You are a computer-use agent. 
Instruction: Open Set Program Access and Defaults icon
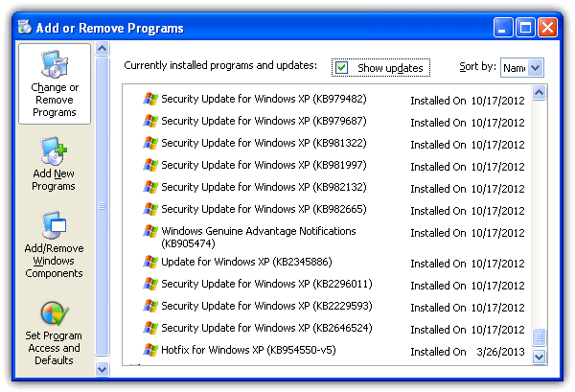tap(54, 312)
